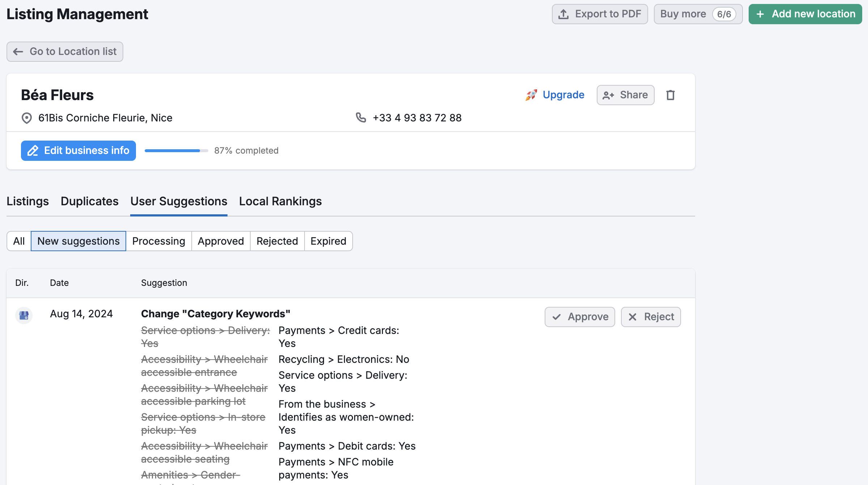The width and height of the screenshot is (868, 485).
Task: Click the trash icon to delete this location
Action: (x=670, y=95)
